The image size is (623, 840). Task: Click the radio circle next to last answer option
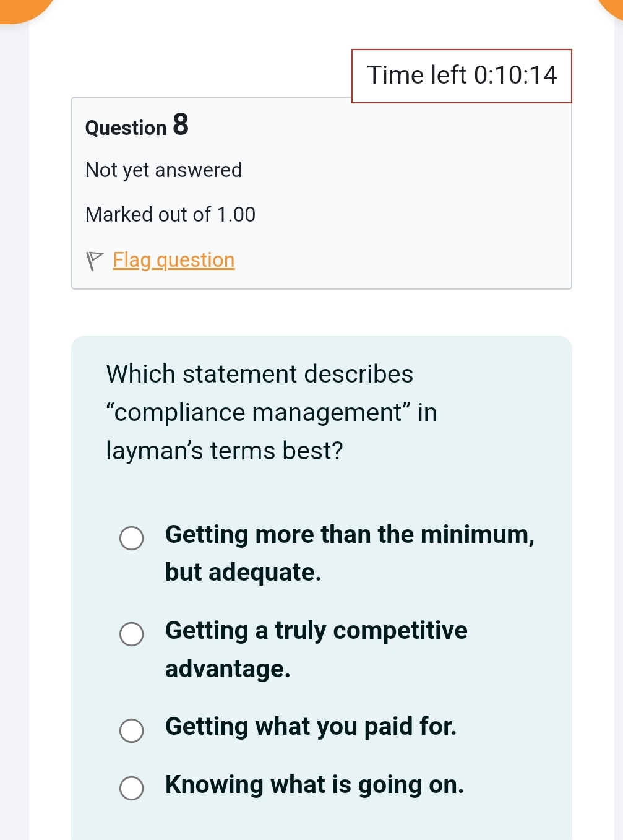click(x=131, y=789)
